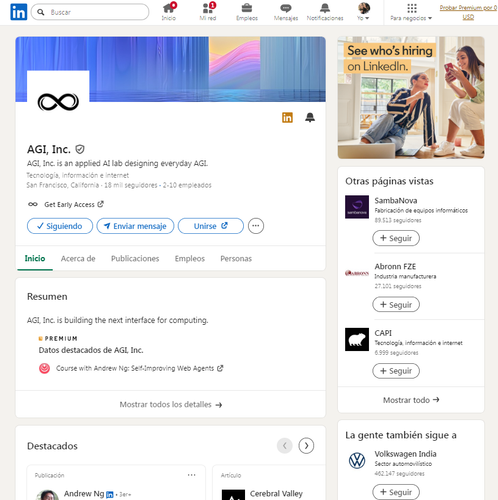
Task: Open Cerebral Valley article
Action: click(276, 494)
